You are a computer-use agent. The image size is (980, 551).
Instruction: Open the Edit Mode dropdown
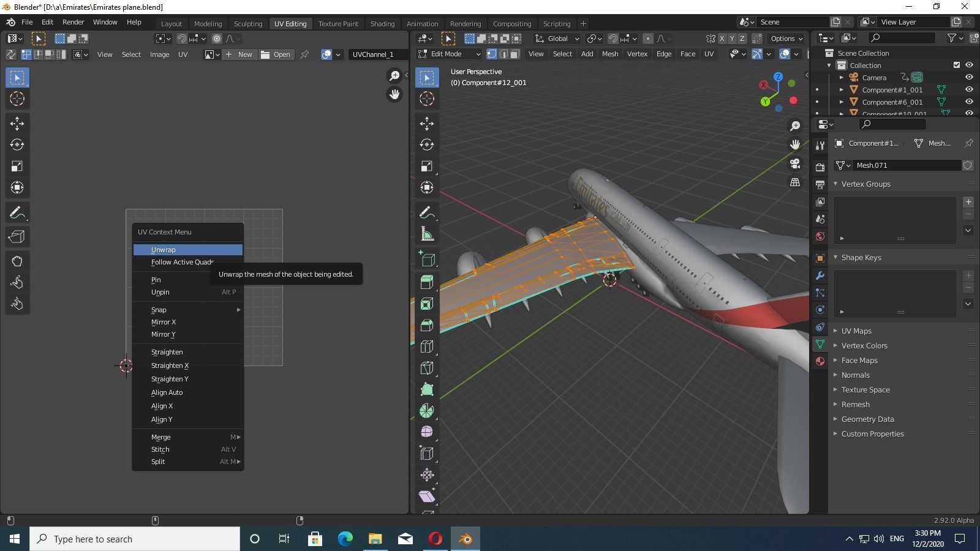pos(449,54)
